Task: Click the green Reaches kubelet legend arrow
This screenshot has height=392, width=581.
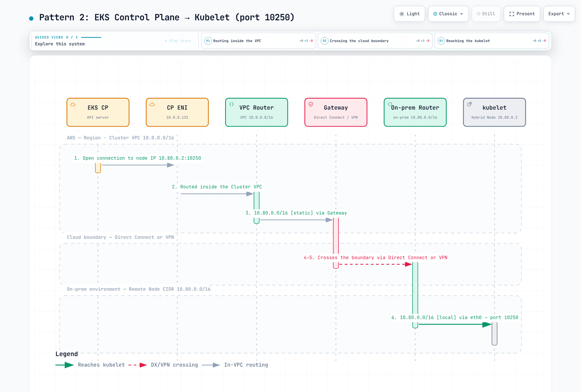Action: (65, 365)
